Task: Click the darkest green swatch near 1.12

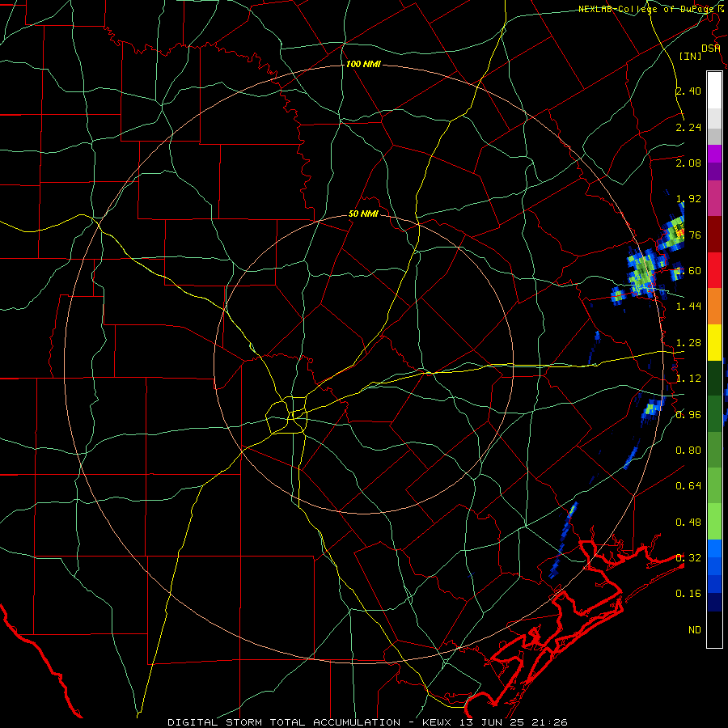Action: [714, 378]
